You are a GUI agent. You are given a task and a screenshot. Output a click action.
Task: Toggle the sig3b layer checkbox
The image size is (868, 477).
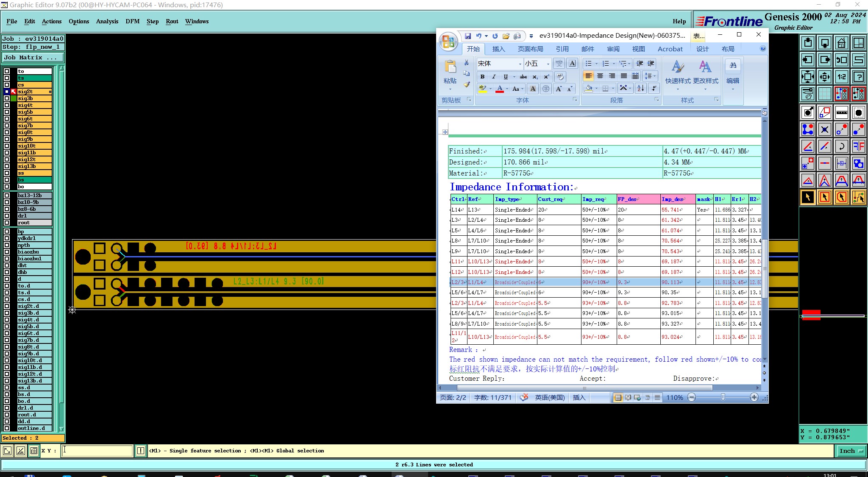coord(7,98)
